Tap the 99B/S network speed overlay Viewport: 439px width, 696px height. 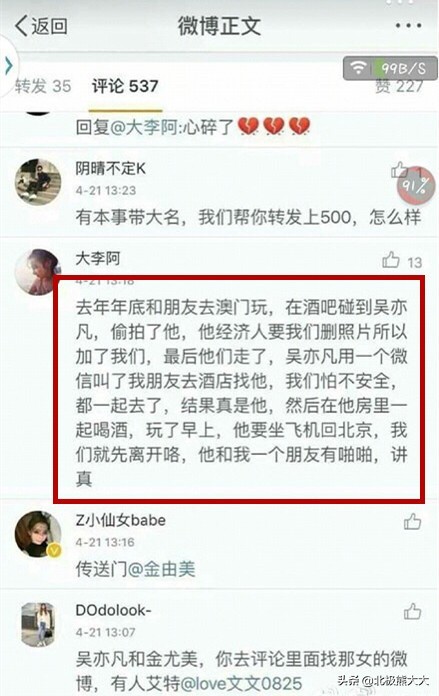coord(390,68)
